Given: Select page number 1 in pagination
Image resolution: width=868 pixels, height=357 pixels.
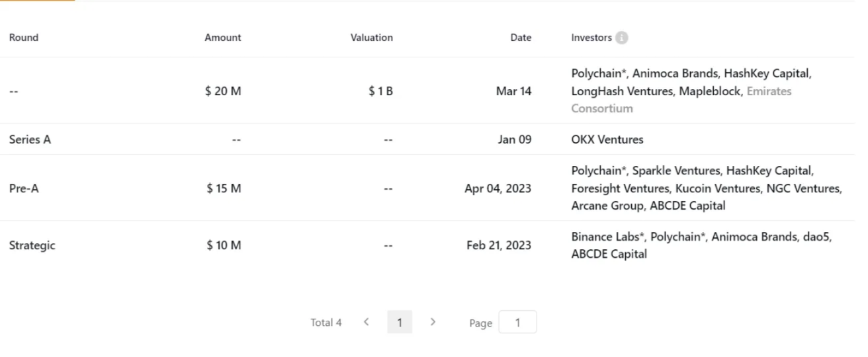Looking at the screenshot, I should click(x=400, y=323).
